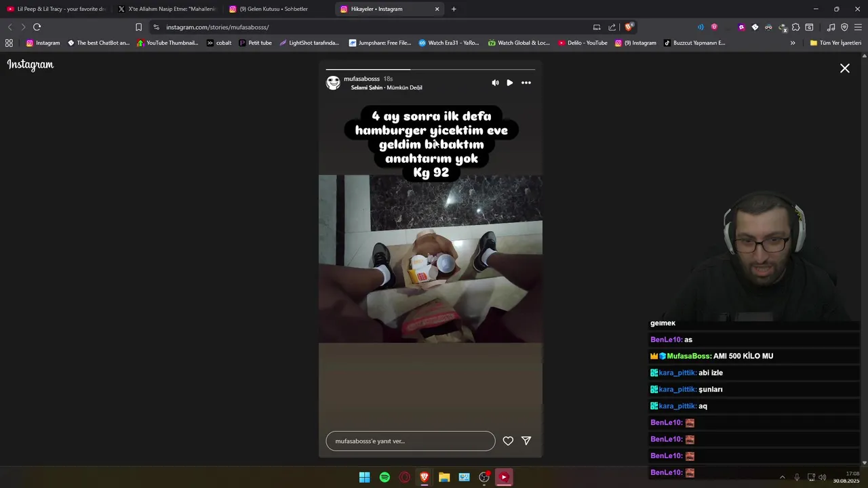This screenshot has width=868, height=488.
Task: Open the Windows Start menu
Action: [364, 477]
